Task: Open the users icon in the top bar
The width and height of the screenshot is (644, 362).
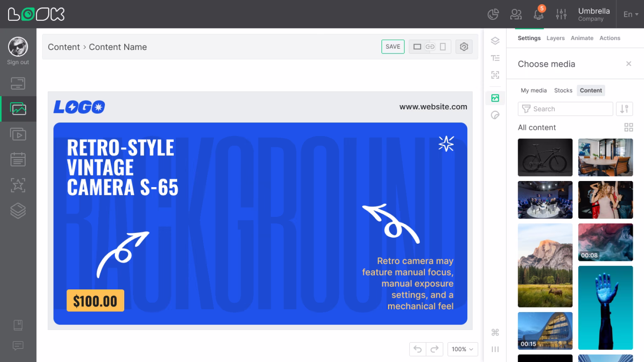Action: coord(516,14)
